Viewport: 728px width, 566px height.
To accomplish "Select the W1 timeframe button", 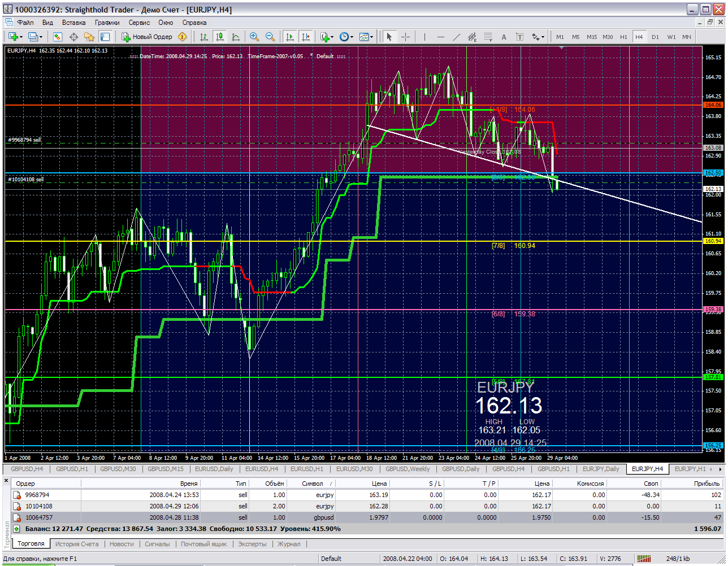I will click(671, 37).
